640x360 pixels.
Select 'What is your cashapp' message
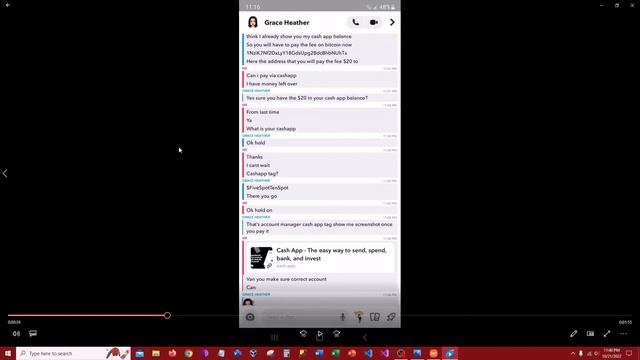[x=271, y=129]
